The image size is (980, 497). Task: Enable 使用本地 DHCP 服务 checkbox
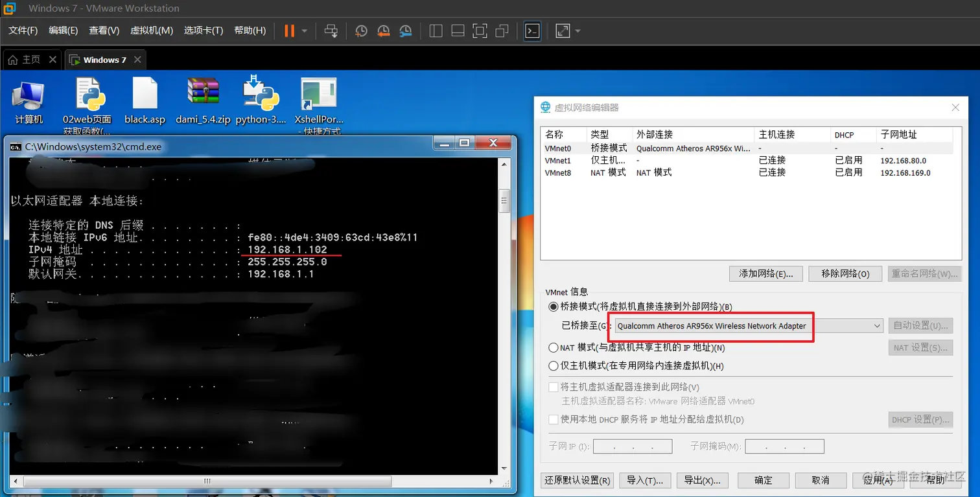click(554, 419)
